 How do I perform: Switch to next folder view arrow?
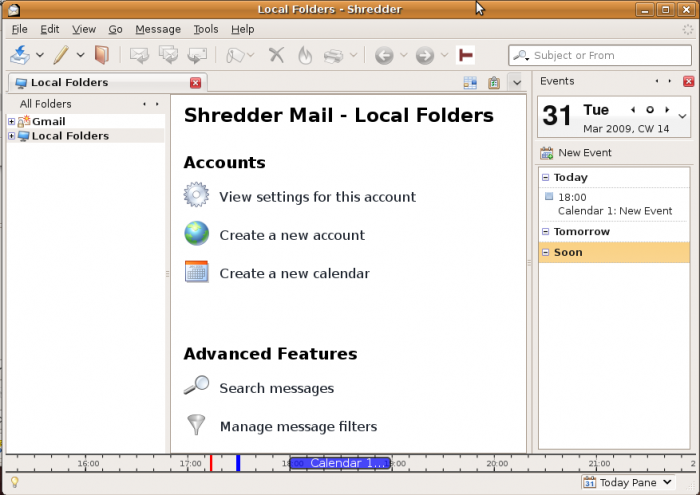(157, 104)
